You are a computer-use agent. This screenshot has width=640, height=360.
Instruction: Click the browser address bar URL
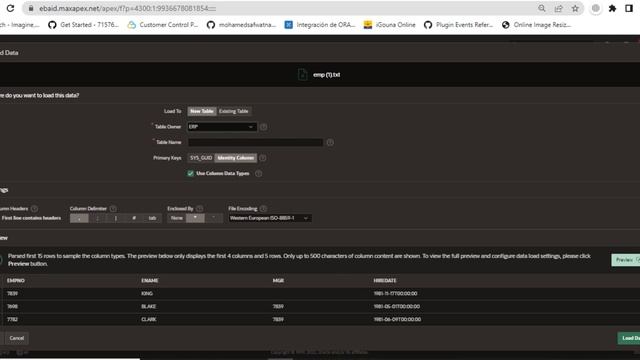(x=127, y=8)
